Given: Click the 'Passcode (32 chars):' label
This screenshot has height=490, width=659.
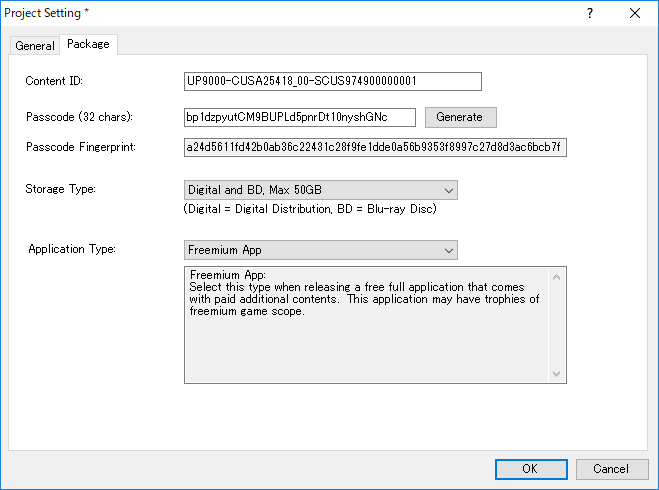Looking at the screenshot, I should (x=79, y=117).
